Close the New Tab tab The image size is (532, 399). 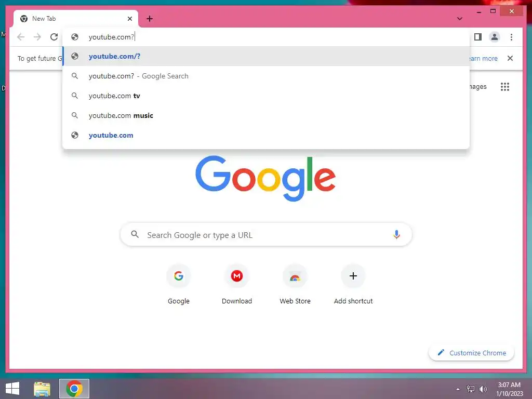(129, 19)
